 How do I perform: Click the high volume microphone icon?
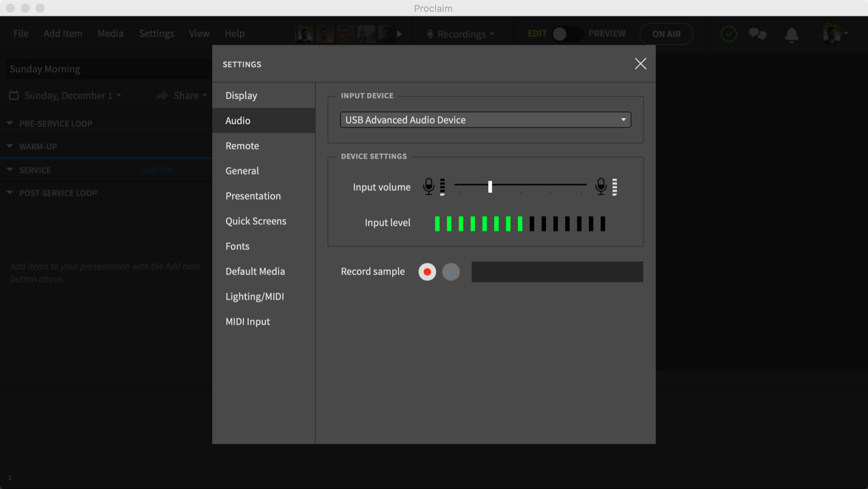tap(601, 186)
